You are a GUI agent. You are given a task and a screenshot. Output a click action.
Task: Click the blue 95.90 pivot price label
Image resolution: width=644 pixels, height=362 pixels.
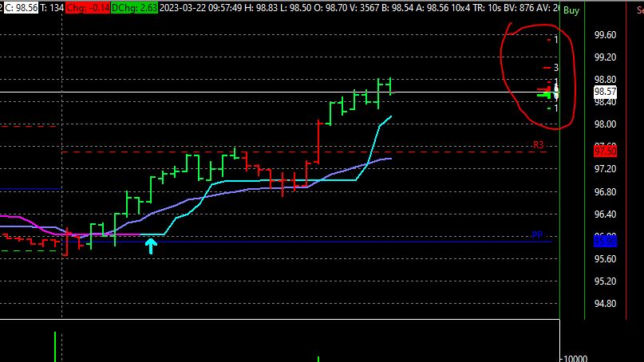tap(606, 242)
